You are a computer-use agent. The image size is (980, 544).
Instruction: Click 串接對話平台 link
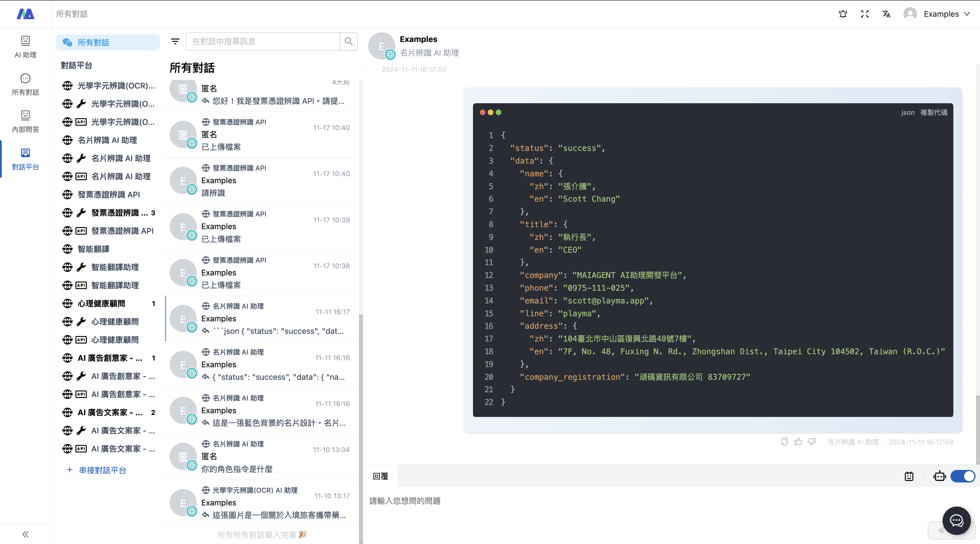(102, 470)
